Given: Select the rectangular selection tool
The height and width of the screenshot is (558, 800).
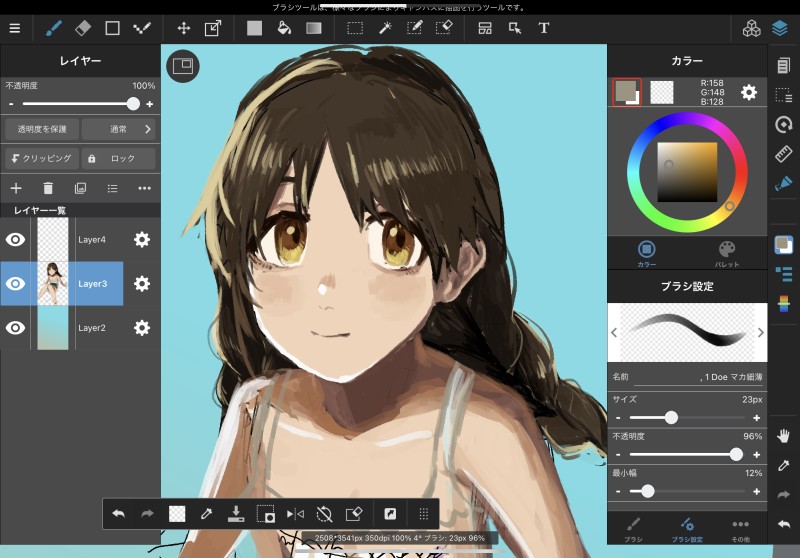Looking at the screenshot, I should (355, 28).
